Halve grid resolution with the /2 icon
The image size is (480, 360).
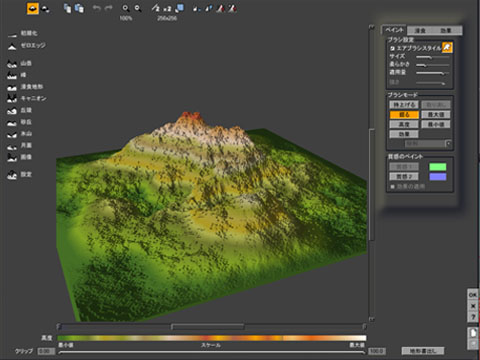[x=156, y=8]
